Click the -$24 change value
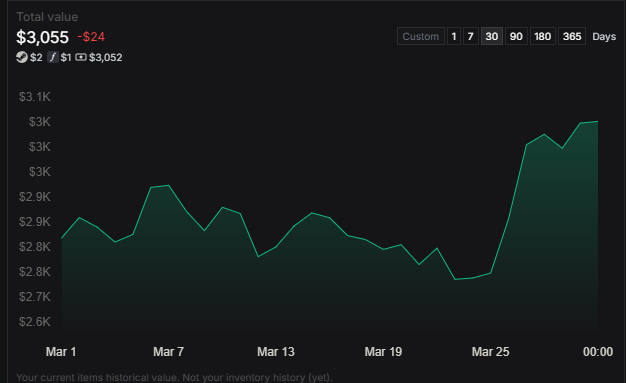 [x=91, y=37]
